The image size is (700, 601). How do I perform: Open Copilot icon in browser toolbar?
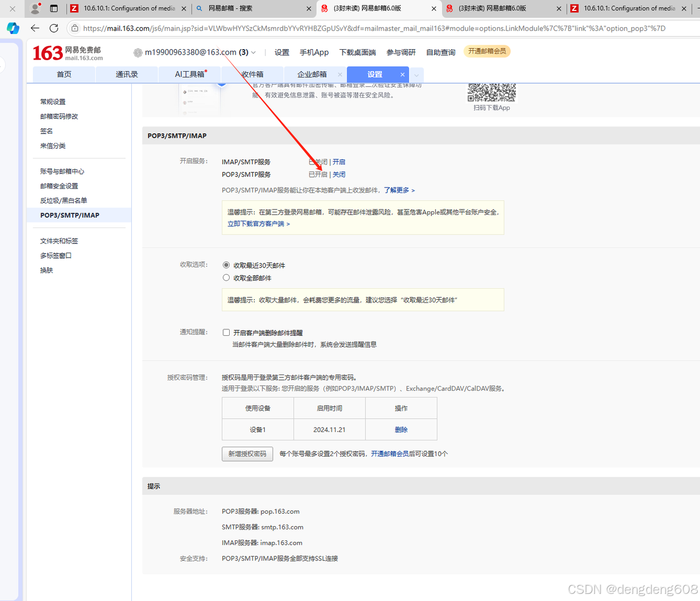pyautogui.click(x=13, y=28)
